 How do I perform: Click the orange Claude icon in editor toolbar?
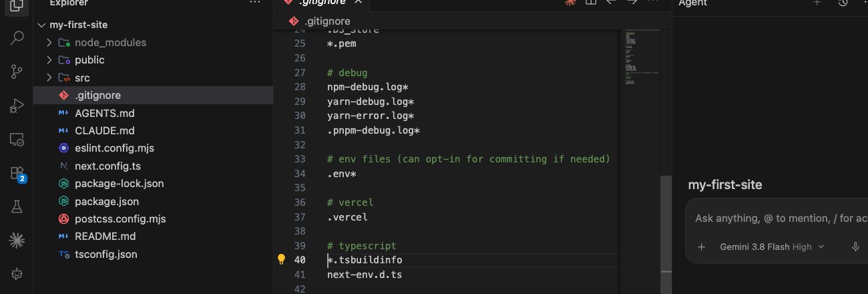click(x=570, y=3)
